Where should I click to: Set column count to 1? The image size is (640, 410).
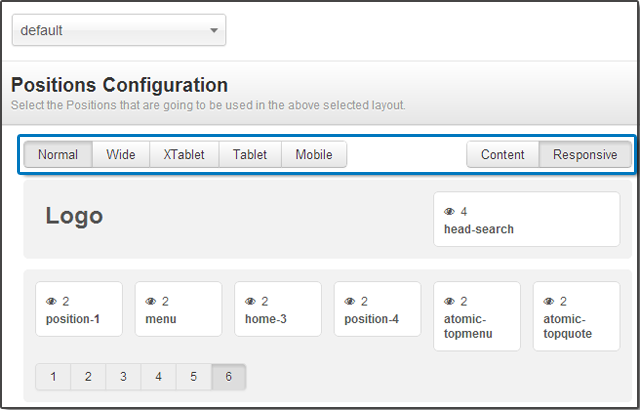pyautogui.click(x=53, y=377)
